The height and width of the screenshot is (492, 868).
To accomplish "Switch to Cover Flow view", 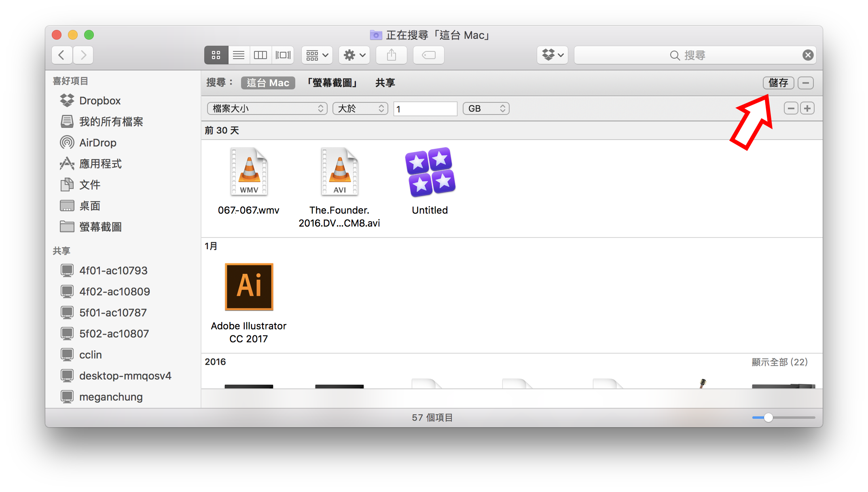I will (283, 55).
